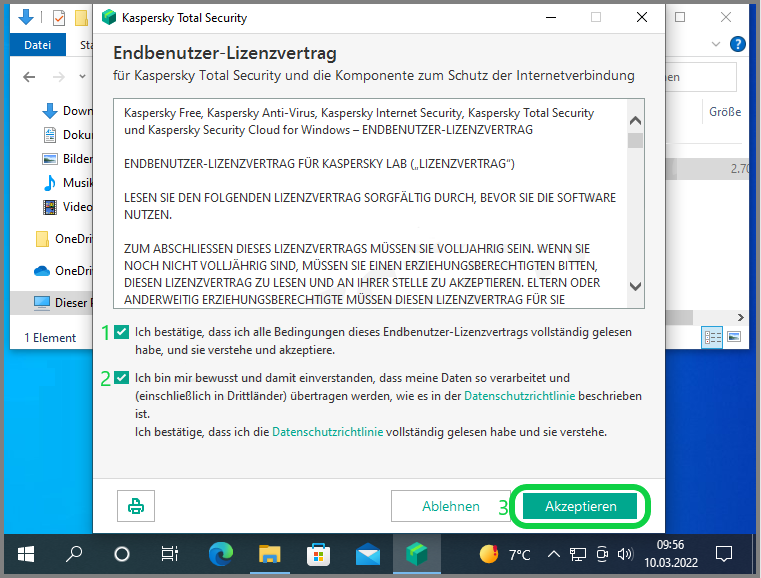Open the first Datenschutzrichtlinie link after 'in der'
The width and height of the screenshot is (761, 578).
click(x=519, y=396)
